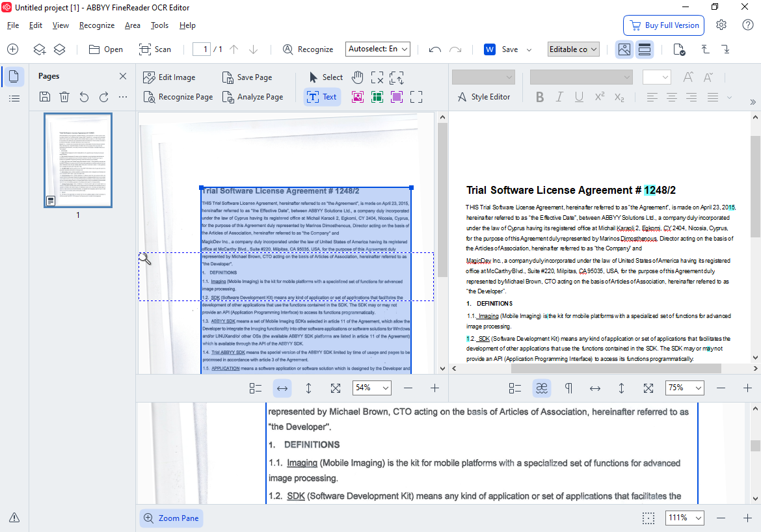Viewport: 761px width, 532px height.
Task: Click the dotted selection icon in Zoom pane bar
Action: pos(648,518)
